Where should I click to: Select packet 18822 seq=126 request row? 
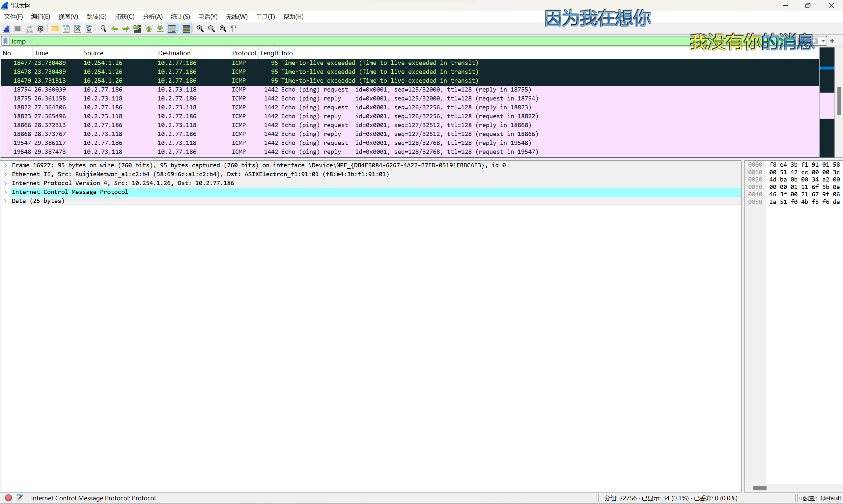409,107
